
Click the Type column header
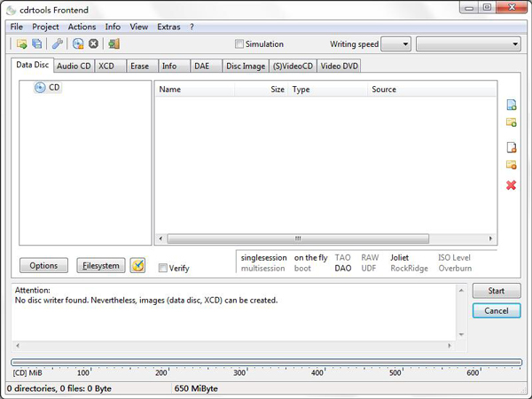328,90
